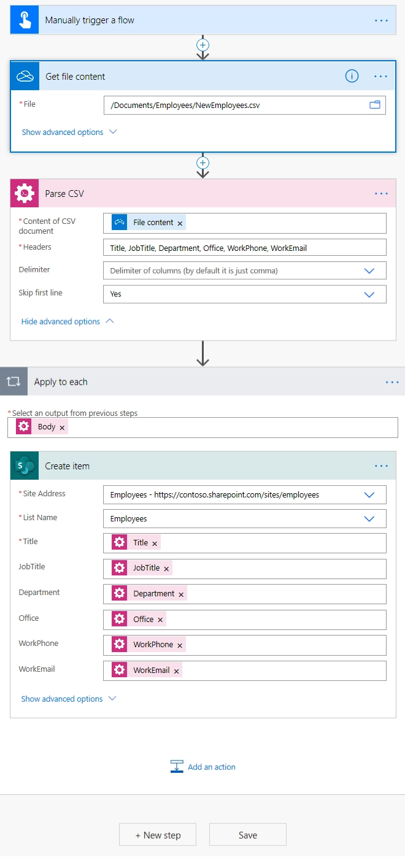The width and height of the screenshot is (405, 868).
Task: Remove the JobTitle dynamic token
Action: click(x=166, y=569)
